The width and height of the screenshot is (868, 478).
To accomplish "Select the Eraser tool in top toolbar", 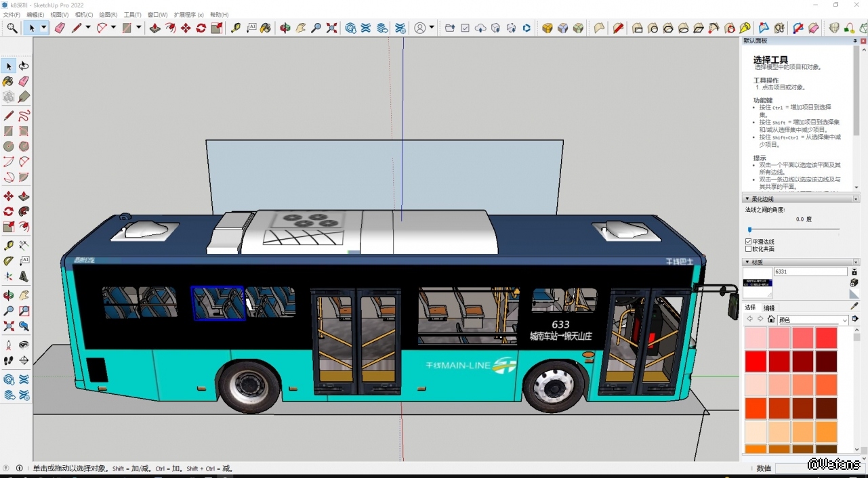I will (60, 28).
